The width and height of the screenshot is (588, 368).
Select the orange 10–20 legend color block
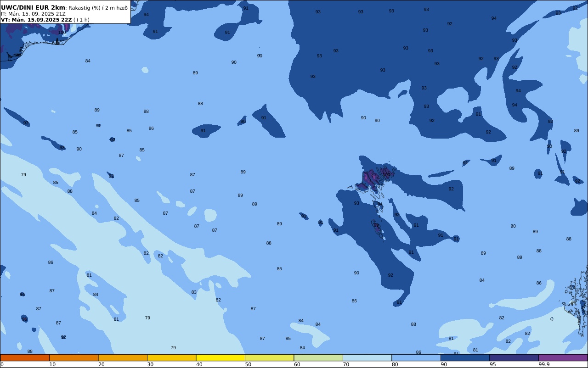(73, 357)
